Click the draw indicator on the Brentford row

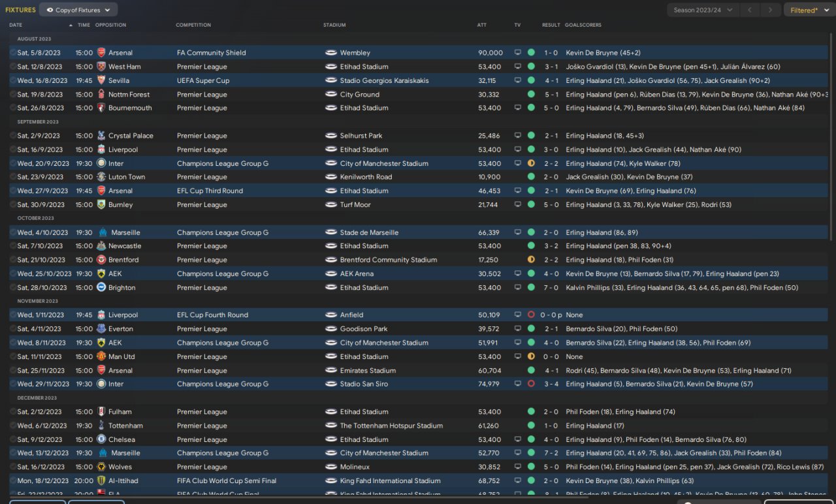pyautogui.click(x=531, y=260)
